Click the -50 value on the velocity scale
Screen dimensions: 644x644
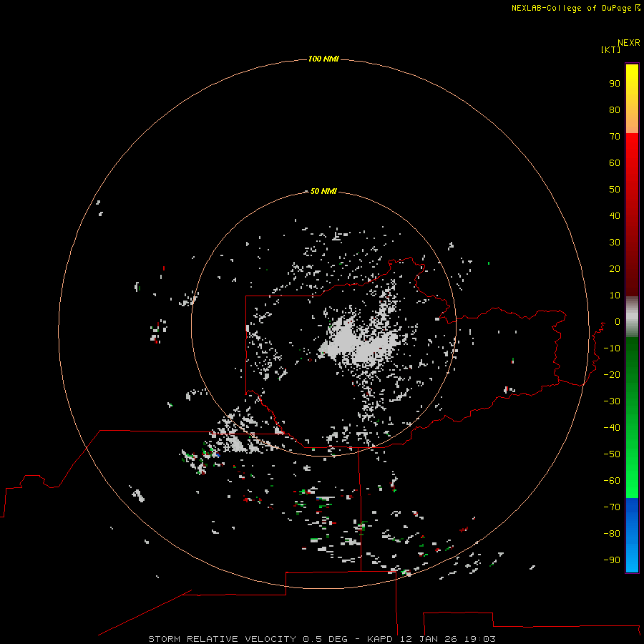tap(612, 454)
